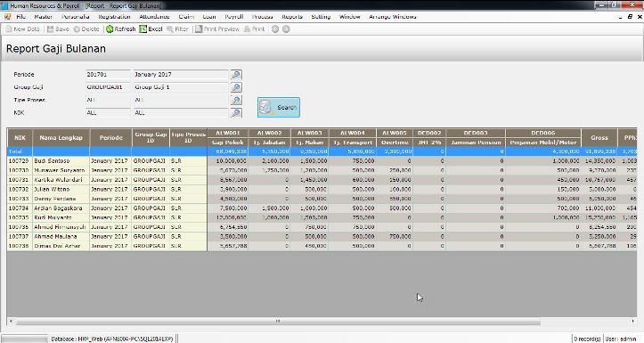Open the Claim menu

coord(186,17)
